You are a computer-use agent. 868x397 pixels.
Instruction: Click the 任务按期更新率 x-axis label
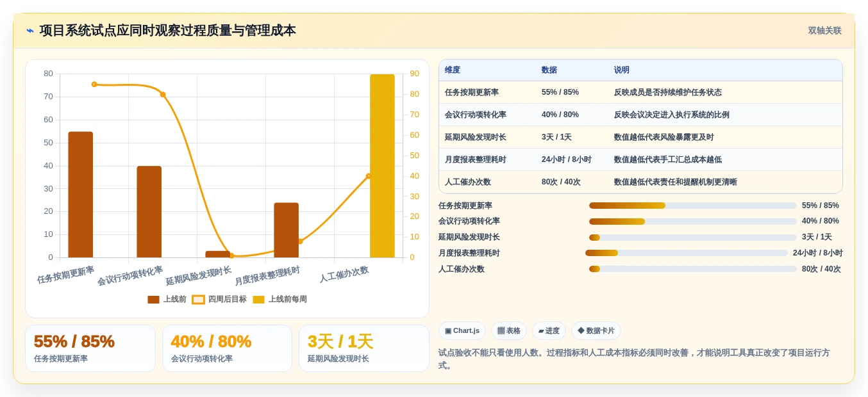click(65, 275)
